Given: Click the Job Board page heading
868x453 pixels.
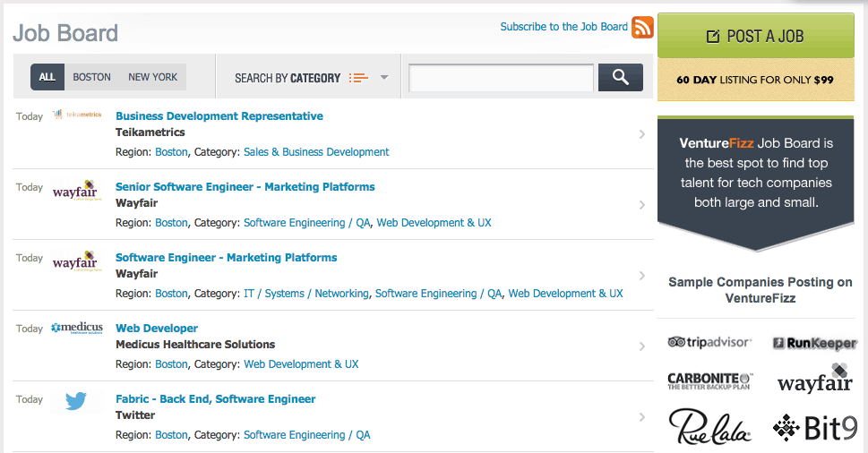Looking at the screenshot, I should (x=65, y=33).
